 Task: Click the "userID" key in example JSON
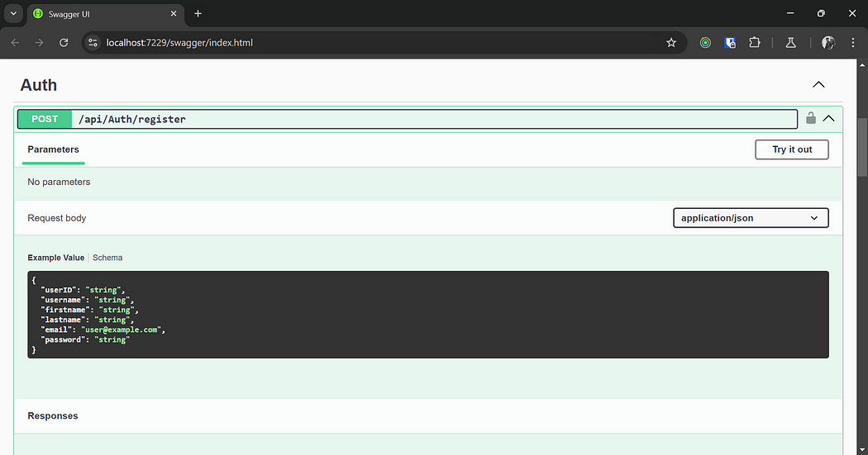pos(58,290)
